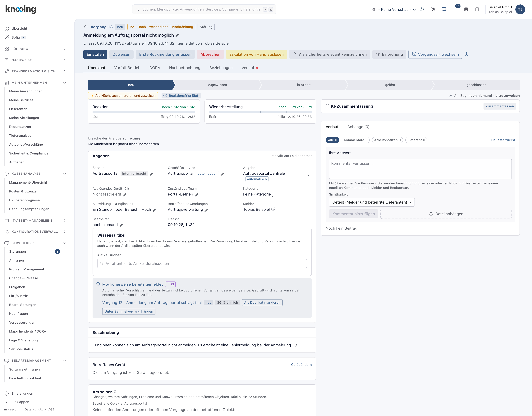Image resolution: width=532 pixels, height=416 pixels.
Task: Click the Zusammenfassen button
Action: point(500,106)
